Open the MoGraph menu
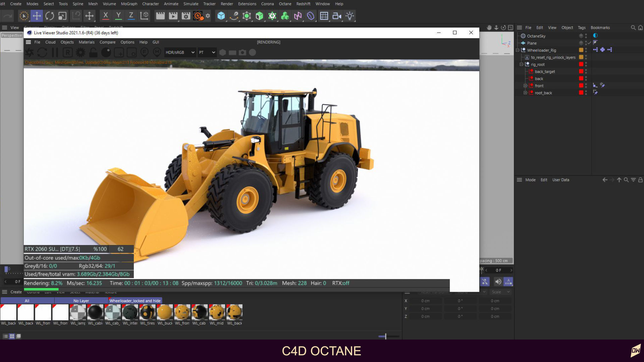Screen dimensions: 644x362 (x=129, y=4)
